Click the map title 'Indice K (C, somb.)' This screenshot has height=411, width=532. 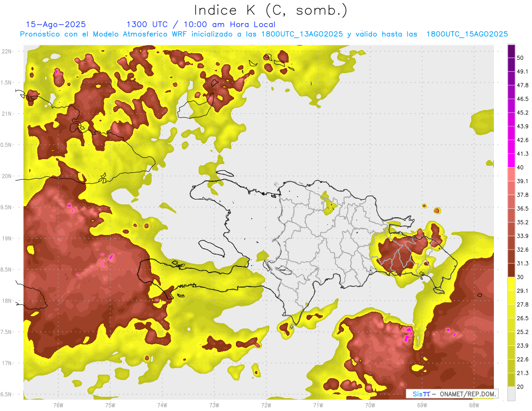[x=271, y=10]
